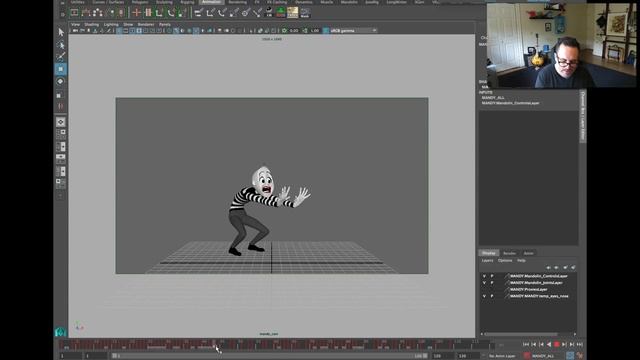Switch to Display layer tab
The image size is (640, 360).
coord(489,253)
